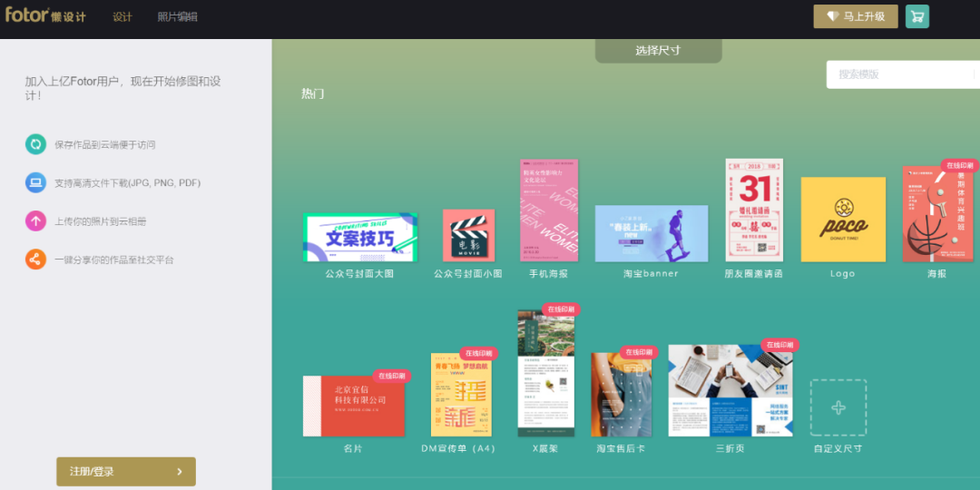Image resolution: width=980 pixels, height=490 pixels.
Task: Select the 手机海报 pink thumbnail
Action: coord(549,211)
